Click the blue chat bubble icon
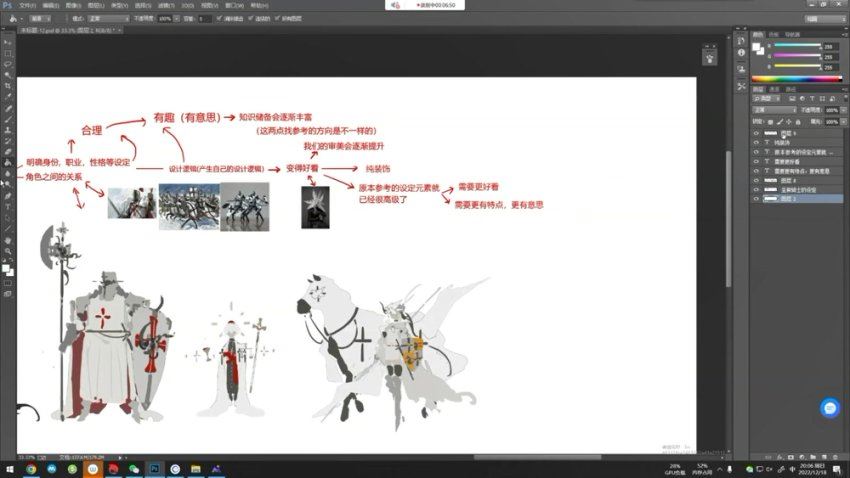Image resolution: width=850 pixels, height=478 pixels. tap(829, 408)
